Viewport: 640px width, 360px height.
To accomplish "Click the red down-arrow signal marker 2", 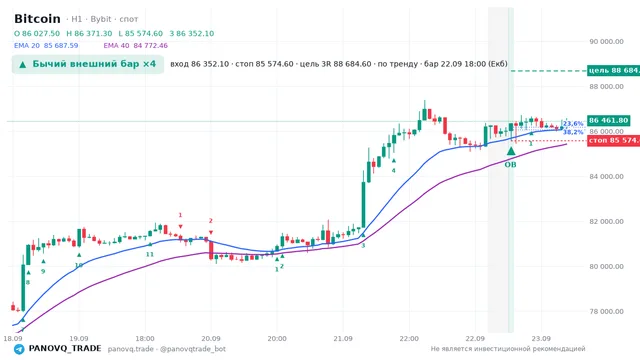I will click(x=211, y=232).
